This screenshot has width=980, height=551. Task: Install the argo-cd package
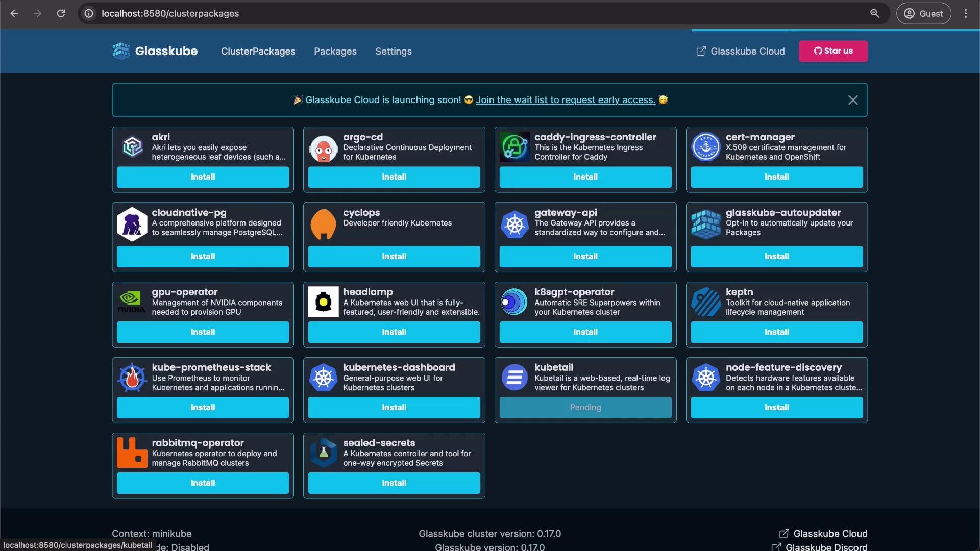click(394, 177)
